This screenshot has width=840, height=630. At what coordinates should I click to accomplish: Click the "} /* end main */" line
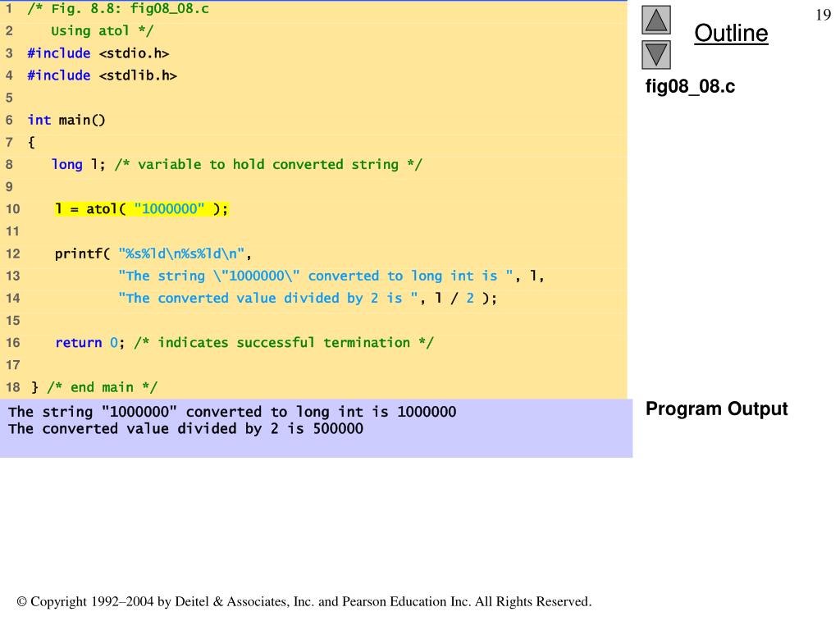[94, 387]
